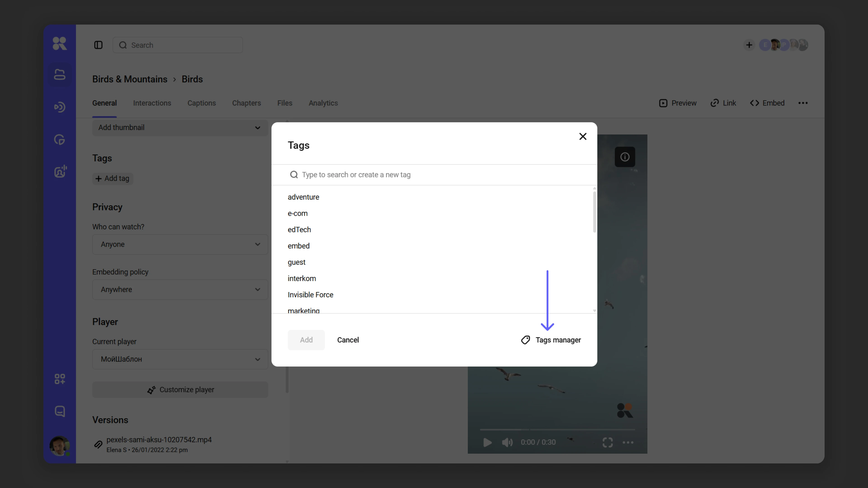Select the embed tag
The height and width of the screenshot is (488, 868).
coord(299,246)
